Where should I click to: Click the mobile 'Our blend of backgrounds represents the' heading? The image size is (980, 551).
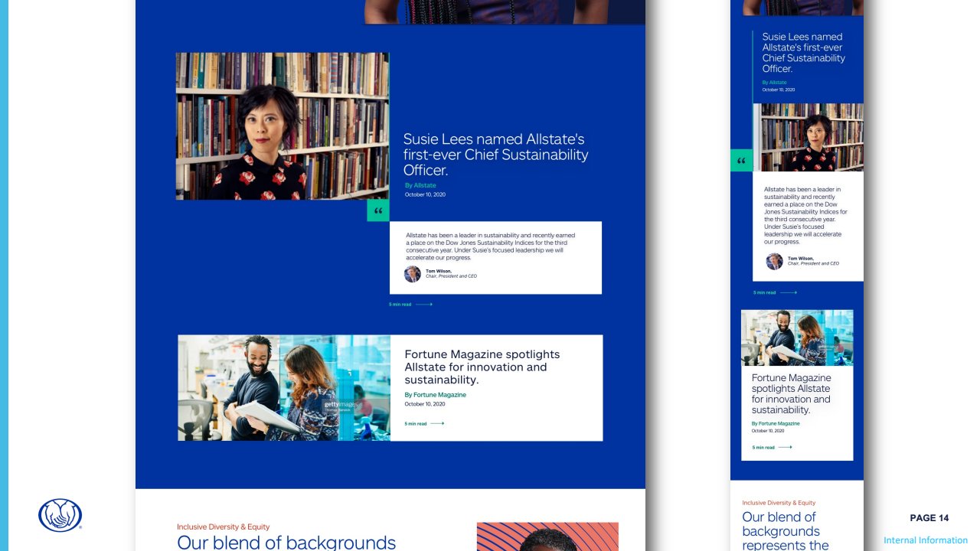(x=786, y=531)
